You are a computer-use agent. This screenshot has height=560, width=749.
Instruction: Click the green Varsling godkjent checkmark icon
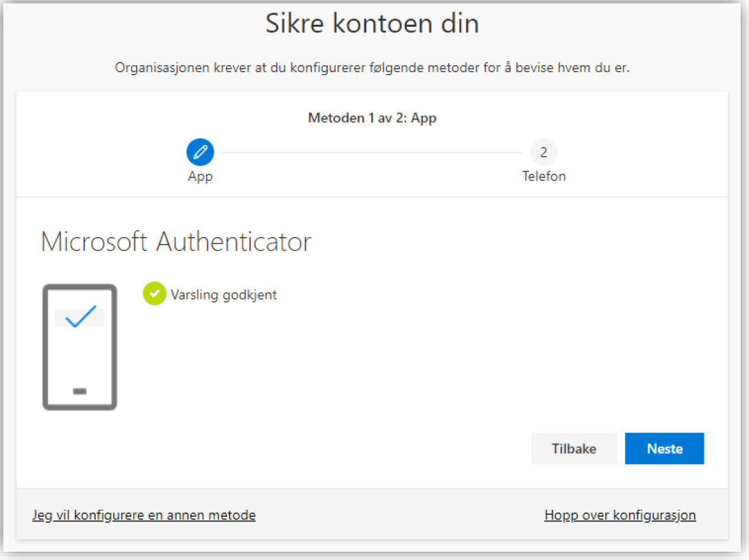(x=155, y=293)
